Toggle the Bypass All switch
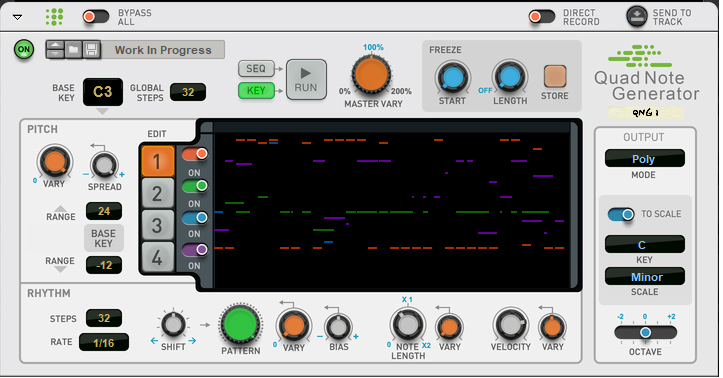The image size is (723, 378). tap(96, 17)
